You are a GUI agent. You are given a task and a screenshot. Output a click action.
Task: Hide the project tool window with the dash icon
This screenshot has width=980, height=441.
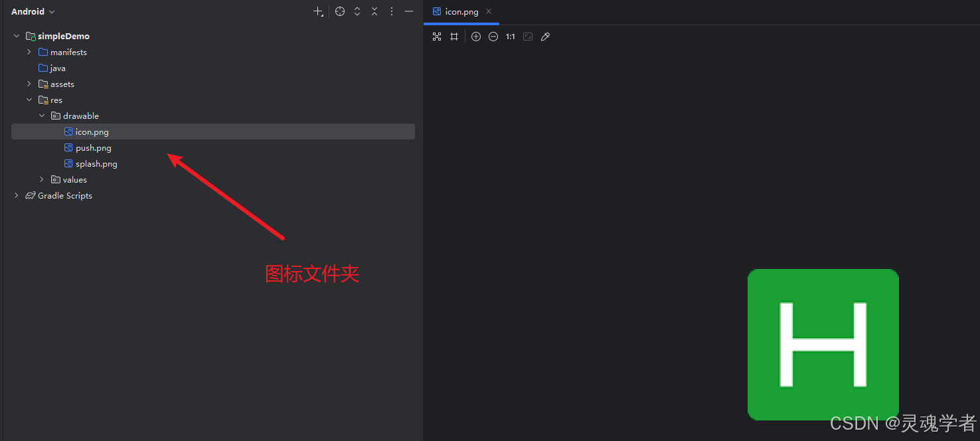tap(409, 11)
